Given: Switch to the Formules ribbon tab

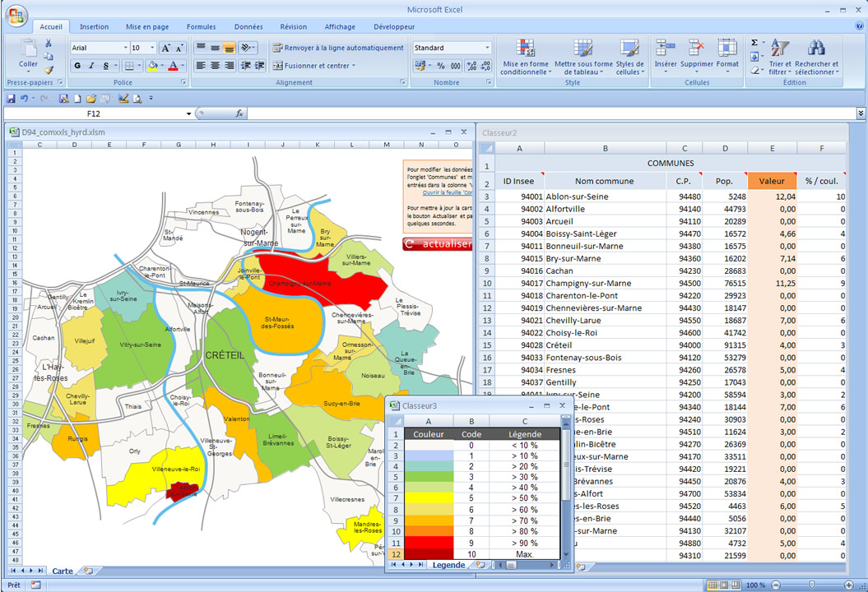Looking at the screenshot, I should pos(201,26).
